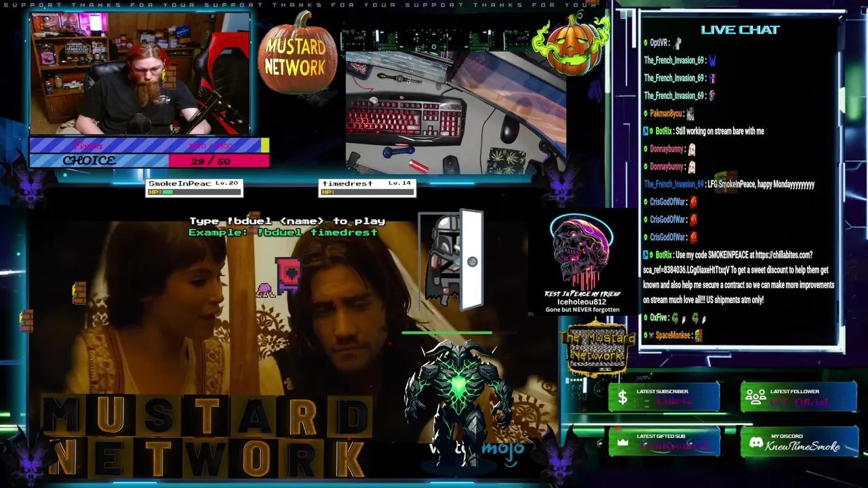868x488 pixels.
Task: Click the pixel ghost sprite beside flag
Action: click(265, 289)
